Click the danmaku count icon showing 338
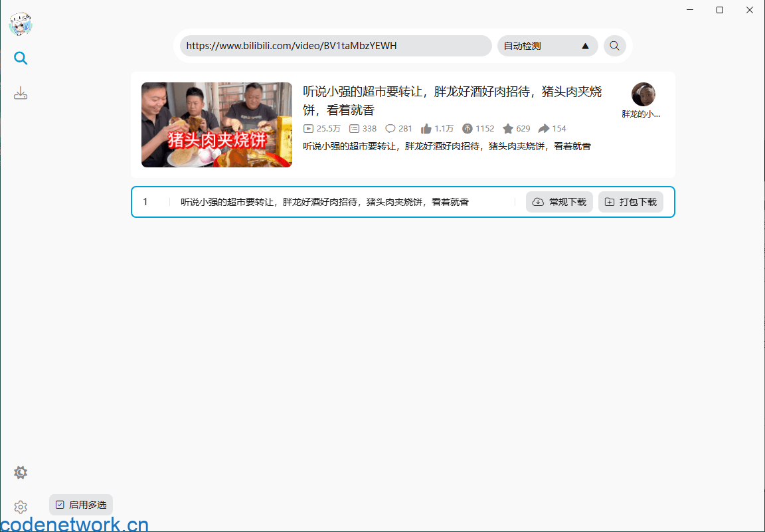 click(354, 129)
